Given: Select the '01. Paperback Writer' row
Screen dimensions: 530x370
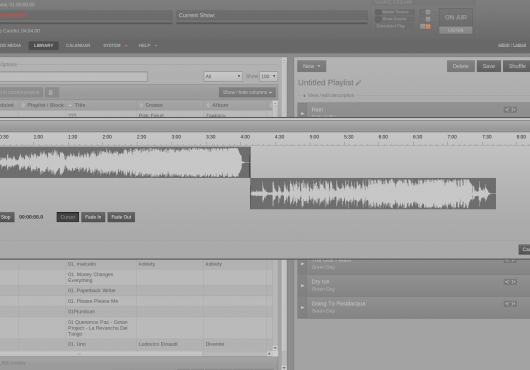Looking at the screenshot, I should [x=136, y=290].
